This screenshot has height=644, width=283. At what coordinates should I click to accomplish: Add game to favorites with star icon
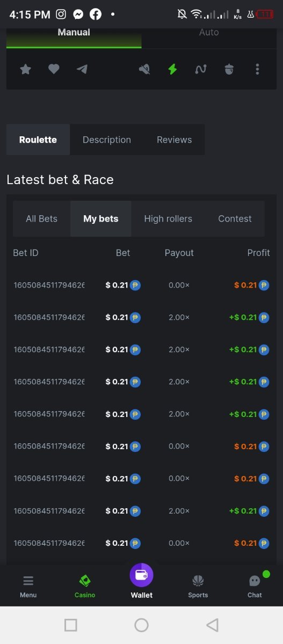point(25,69)
